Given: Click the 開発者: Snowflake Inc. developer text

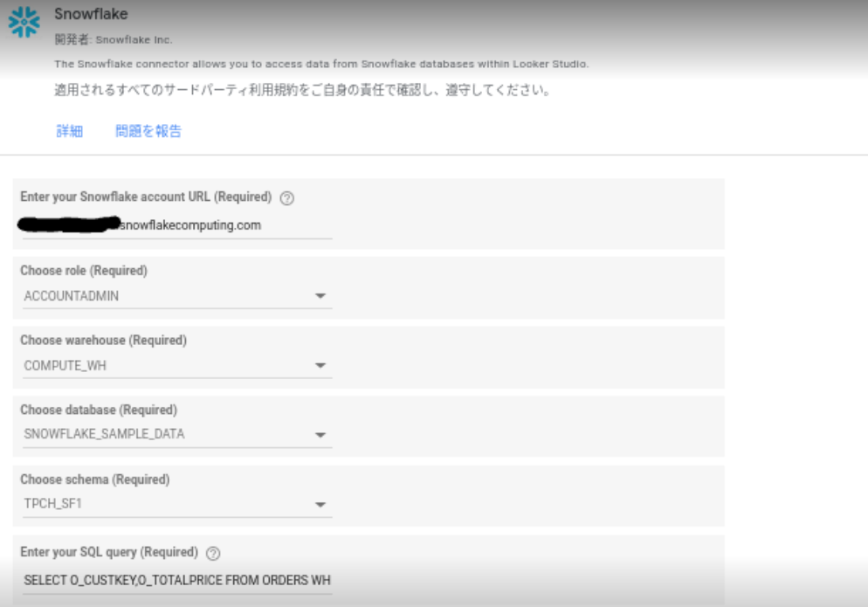Looking at the screenshot, I should (x=114, y=40).
